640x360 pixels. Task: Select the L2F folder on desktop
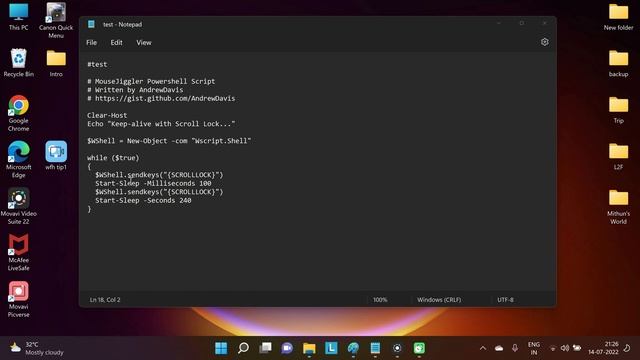(618, 156)
